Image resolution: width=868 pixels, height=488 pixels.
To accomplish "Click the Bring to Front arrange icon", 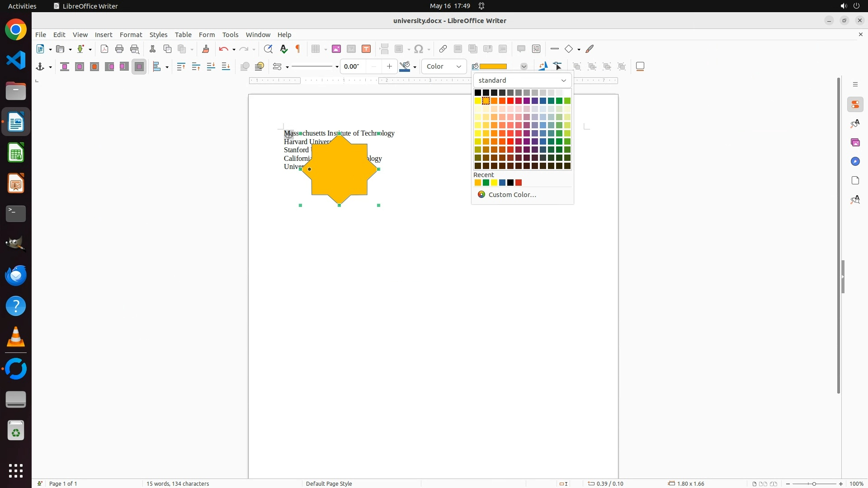I will (x=181, y=67).
